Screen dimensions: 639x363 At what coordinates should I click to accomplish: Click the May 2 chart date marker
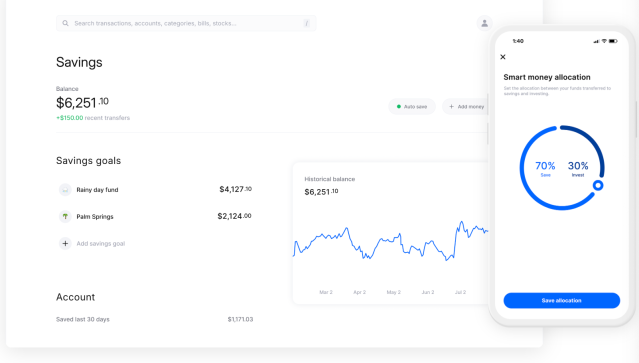point(394,292)
